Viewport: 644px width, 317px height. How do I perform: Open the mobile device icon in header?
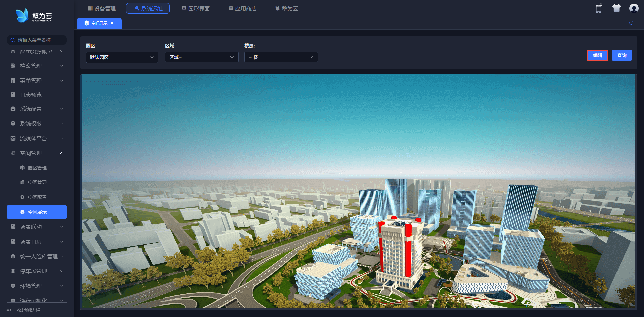pos(599,8)
